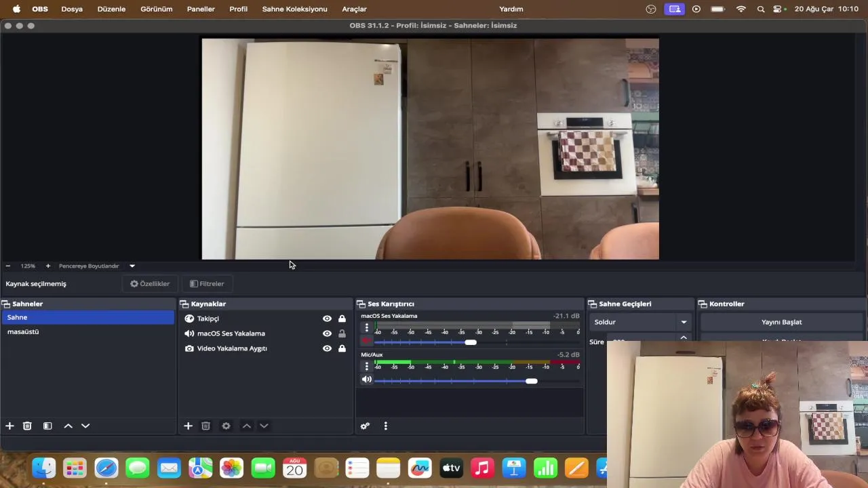Image resolution: width=868 pixels, height=488 pixels.
Task: Open audio mixer three-dot menu at bottom
Action: point(385,426)
